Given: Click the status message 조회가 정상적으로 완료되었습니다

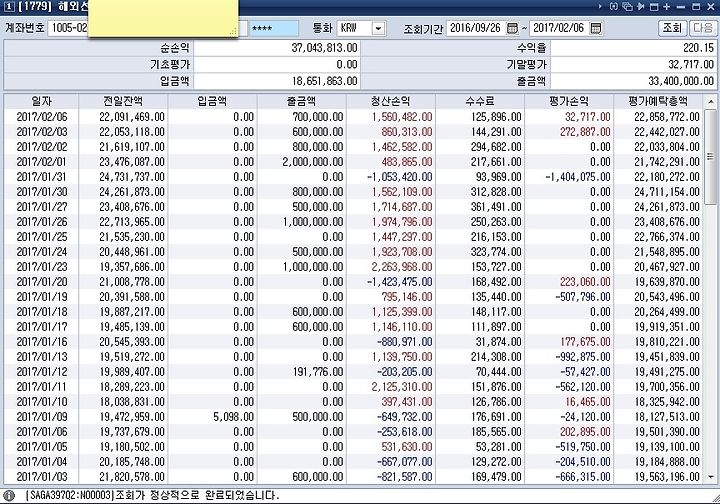Looking at the screenshot, I should point(197,496).
